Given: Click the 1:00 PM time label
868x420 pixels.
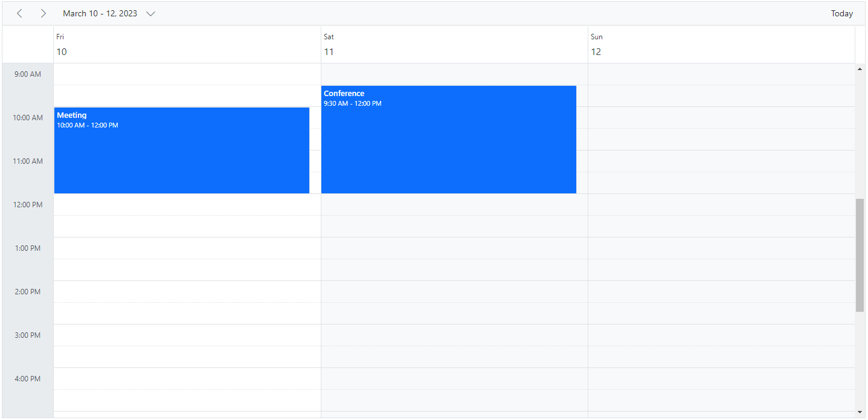Looking at the screenshot, I should (28, 248).
